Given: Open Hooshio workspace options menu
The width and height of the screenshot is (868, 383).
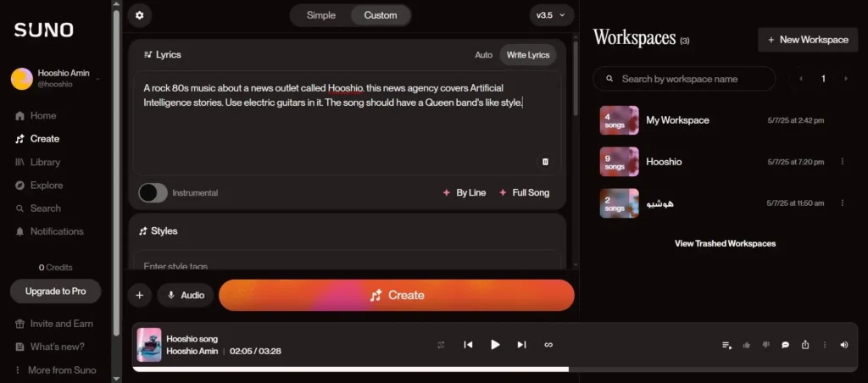Looking at the screenshot, I should click(843, 162).
